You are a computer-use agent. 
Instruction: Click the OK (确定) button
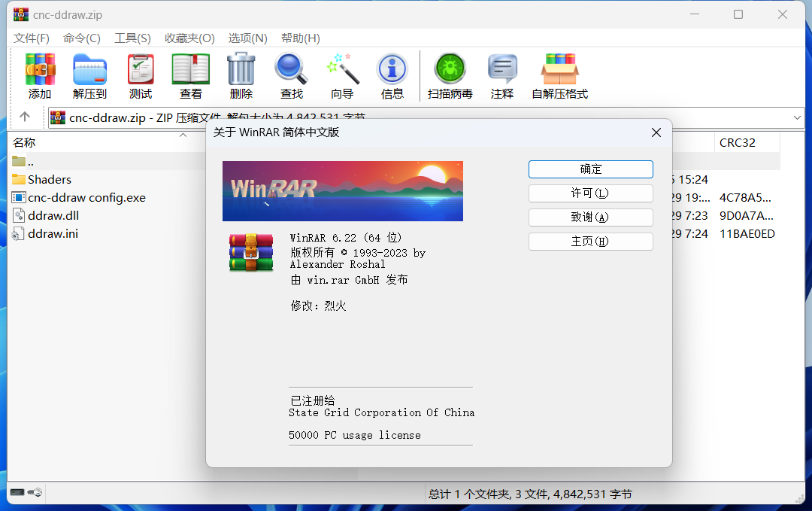[590, 169]
